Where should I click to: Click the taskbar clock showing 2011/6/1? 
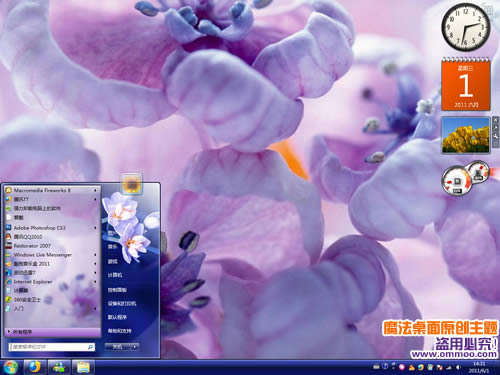point(479,367)
